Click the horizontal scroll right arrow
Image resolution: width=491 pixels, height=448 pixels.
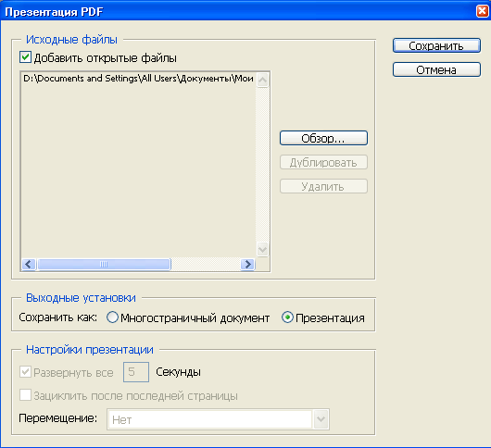point(247,265)
